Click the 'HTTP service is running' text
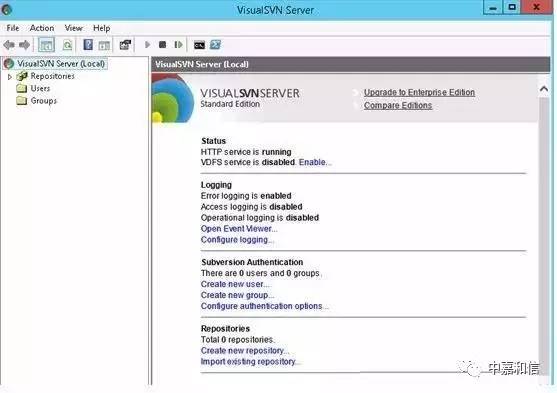Screen dimensions: 557x393 click(246, 152)
